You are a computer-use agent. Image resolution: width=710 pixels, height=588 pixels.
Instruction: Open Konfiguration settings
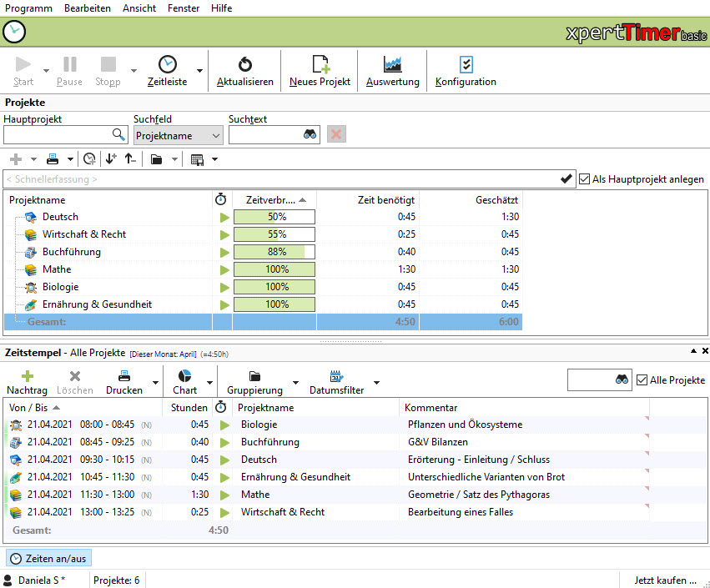pyautogui.click(x=466, y=71)
